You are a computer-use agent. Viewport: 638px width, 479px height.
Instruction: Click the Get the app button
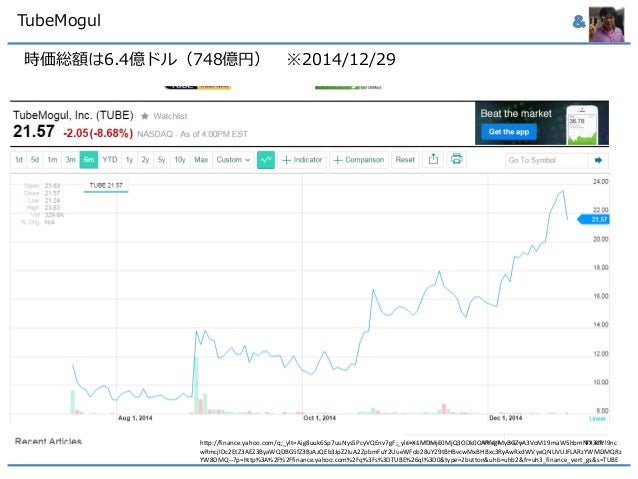[509, 132]
